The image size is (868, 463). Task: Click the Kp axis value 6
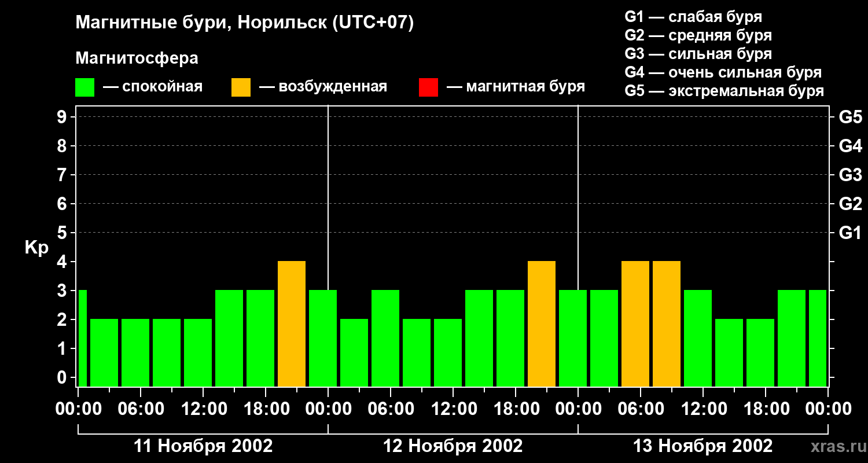63,204
